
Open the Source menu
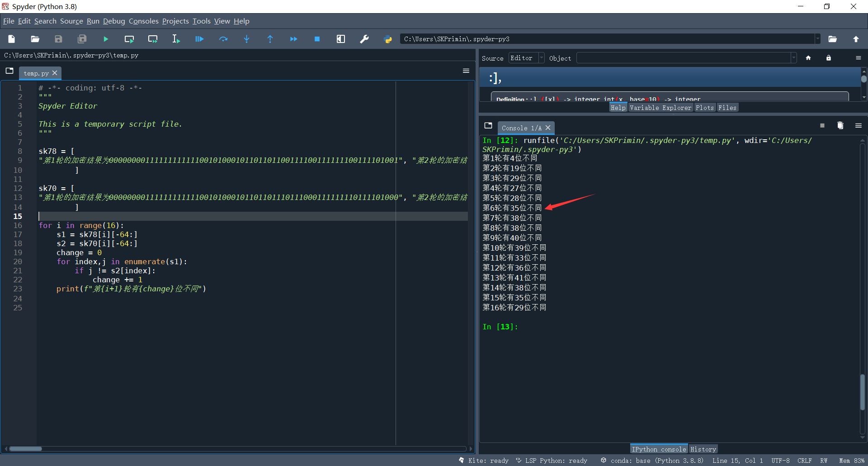(71, 21)
